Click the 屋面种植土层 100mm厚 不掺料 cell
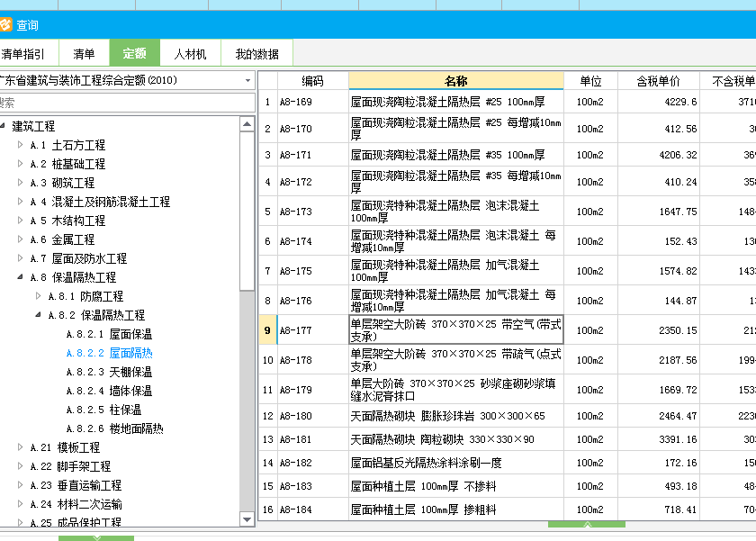Image resolution: width=756 pixels, height=541 pixels. pos(455,486)
